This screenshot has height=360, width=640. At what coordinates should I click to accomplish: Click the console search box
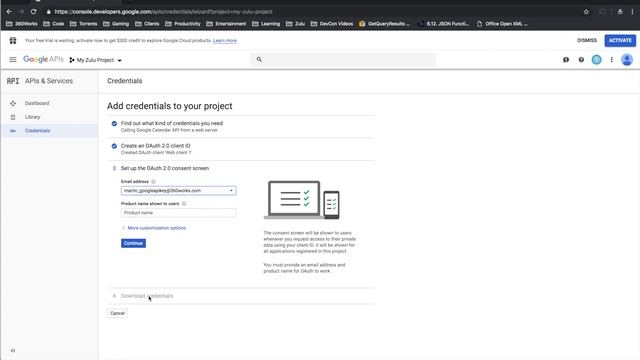343,60
